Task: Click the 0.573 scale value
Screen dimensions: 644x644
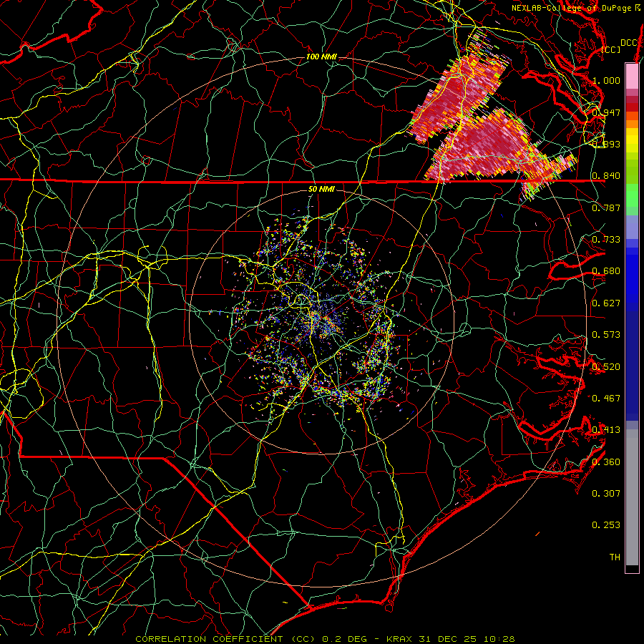Action: coord(606,335)
